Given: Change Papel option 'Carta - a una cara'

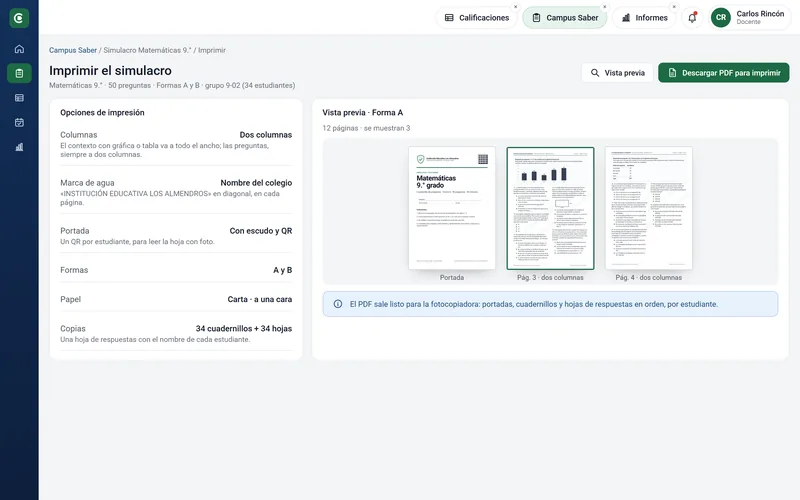Looking at the screenshot, I should 260,299.
